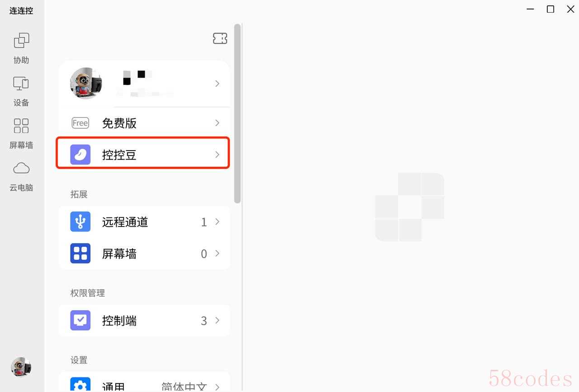Click the avatar at the bottom of the sidebar
The height and width of the screenshot is (392, 579).
(x=21, y=367)
